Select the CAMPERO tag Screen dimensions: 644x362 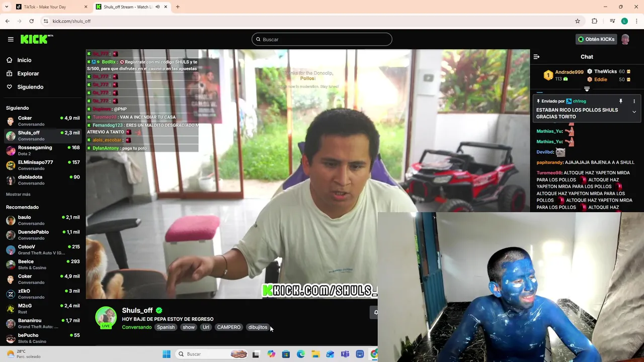[x=229, y=327]
